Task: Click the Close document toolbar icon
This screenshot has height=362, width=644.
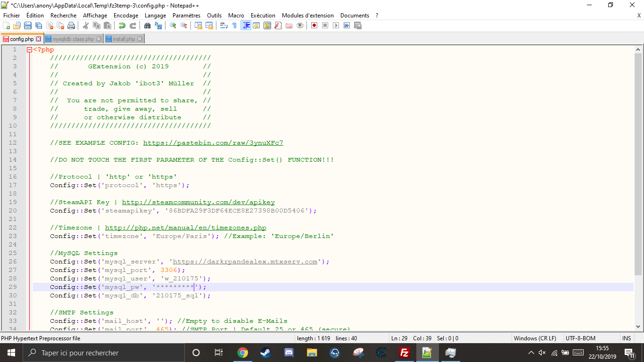Action: pyautogui.click(x=50, y=25)
